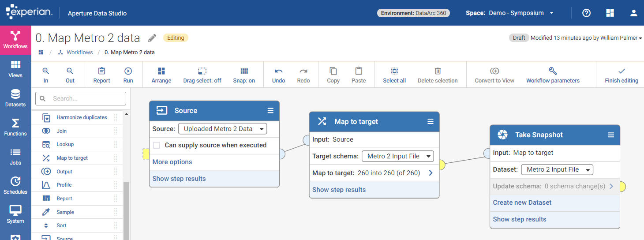Click the Select all toolbar icon
Screen dimensions: 644x240
[394, 71]
